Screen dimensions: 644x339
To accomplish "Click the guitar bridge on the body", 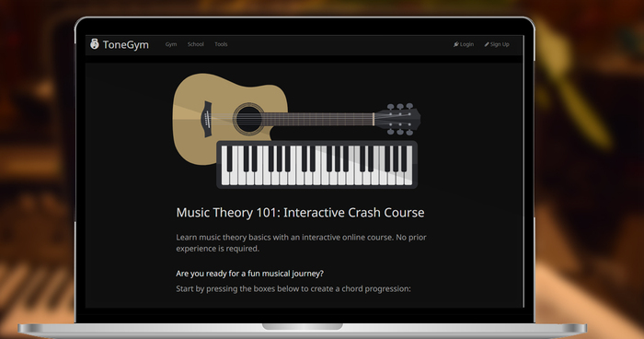I will click(x=206, y=120).
